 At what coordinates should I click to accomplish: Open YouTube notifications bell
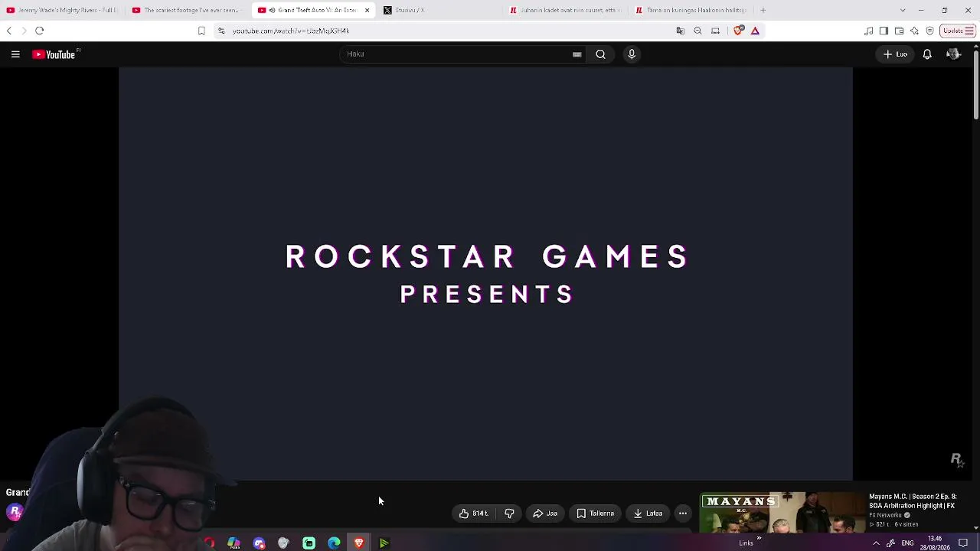click(927, 54)
